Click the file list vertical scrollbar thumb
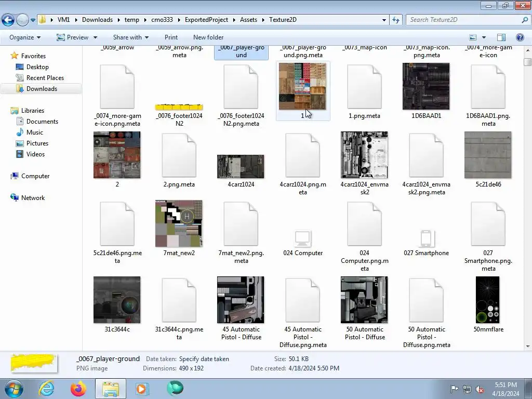The width and height of the screenshot is (532, 399). [x=527, y=62]
